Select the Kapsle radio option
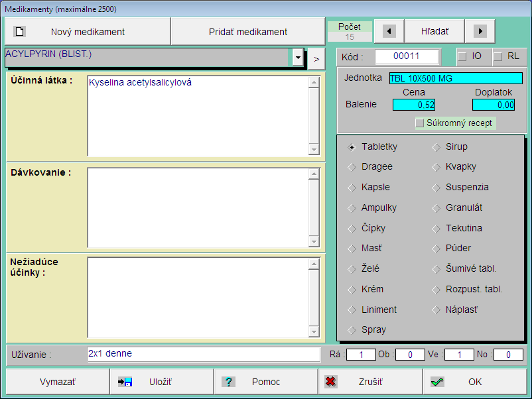 352,188
